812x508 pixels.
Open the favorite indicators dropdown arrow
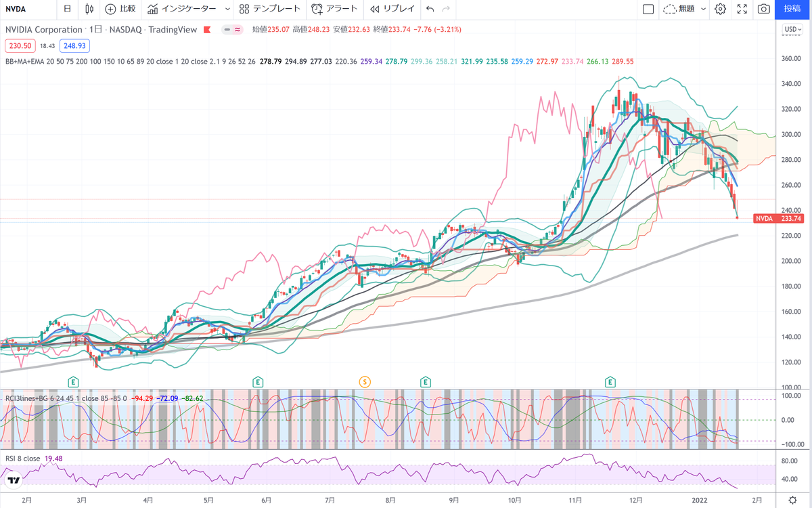point(227,9)
